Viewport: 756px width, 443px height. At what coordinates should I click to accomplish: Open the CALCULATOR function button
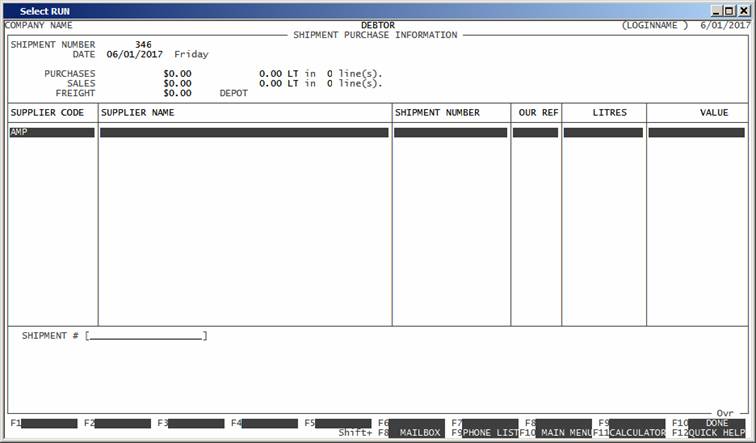tap(637, 433)
